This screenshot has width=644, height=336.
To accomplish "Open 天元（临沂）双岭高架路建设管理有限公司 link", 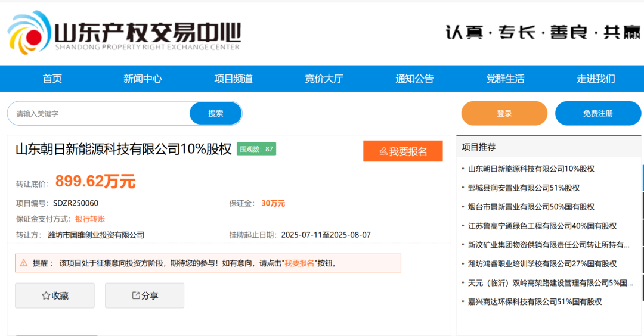I will (550, 282).
